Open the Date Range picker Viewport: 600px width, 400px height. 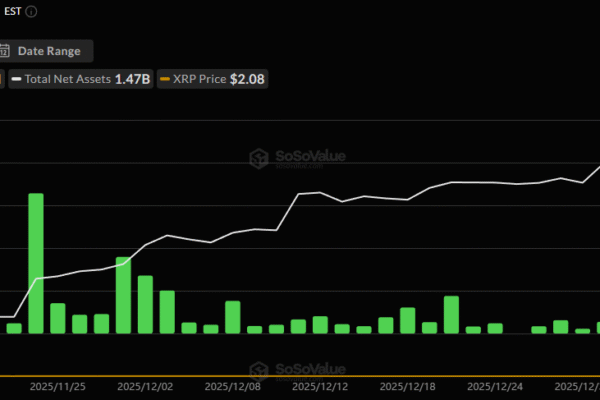(x=48, y=51)
